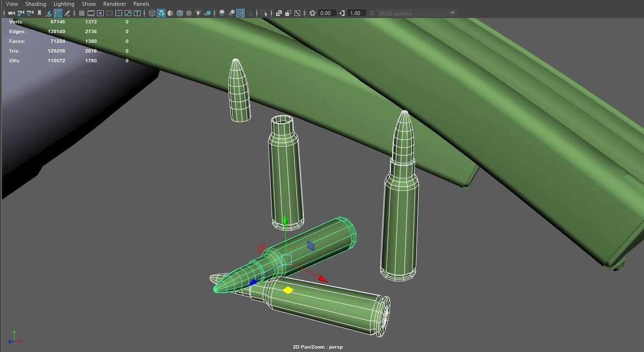This screenshot has height=352, width=644.
Task: Select the lying white-wireframe cartridge
Action: tap(326, 305)
